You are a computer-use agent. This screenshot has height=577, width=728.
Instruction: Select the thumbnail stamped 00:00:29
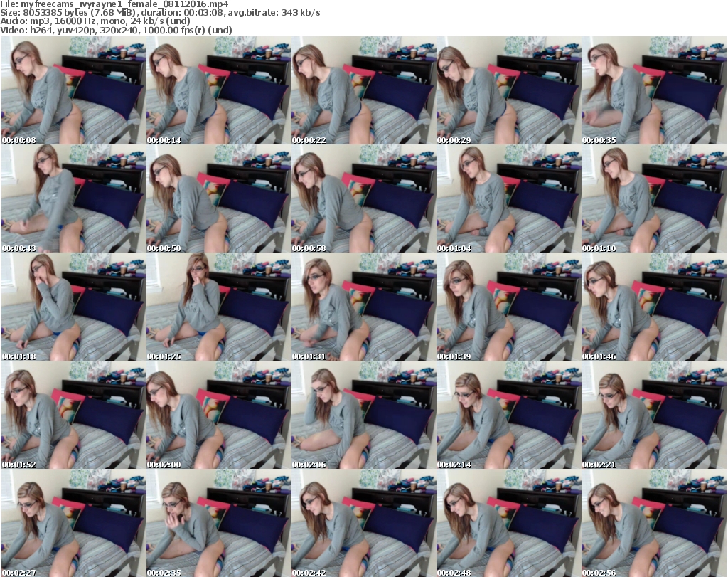pos(508,90)
